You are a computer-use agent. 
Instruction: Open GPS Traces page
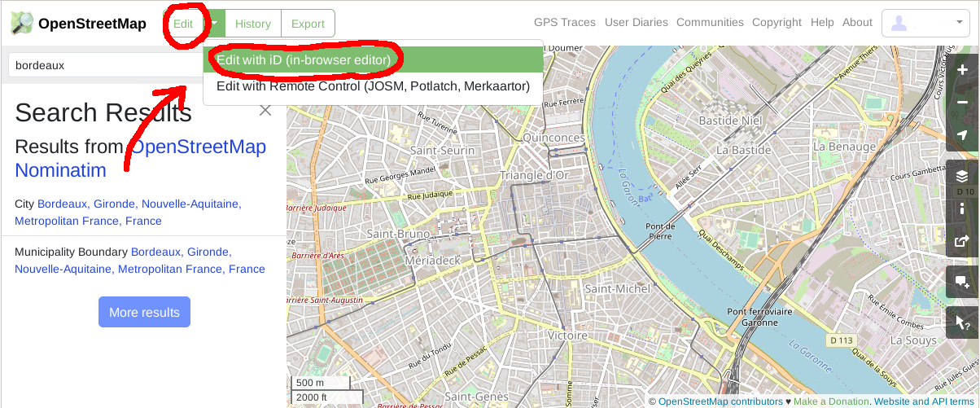click(564, 23)
